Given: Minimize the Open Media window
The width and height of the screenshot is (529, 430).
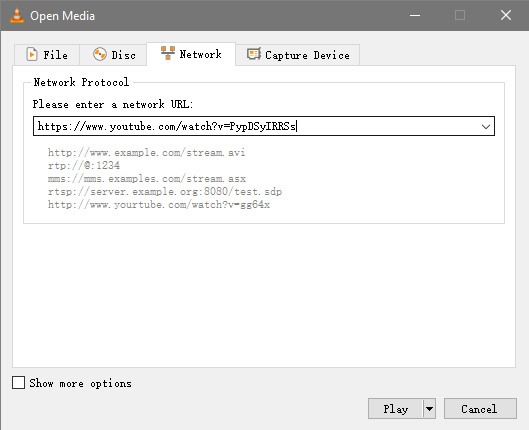Looking at the screenshot, I should (x=415, y=15).
